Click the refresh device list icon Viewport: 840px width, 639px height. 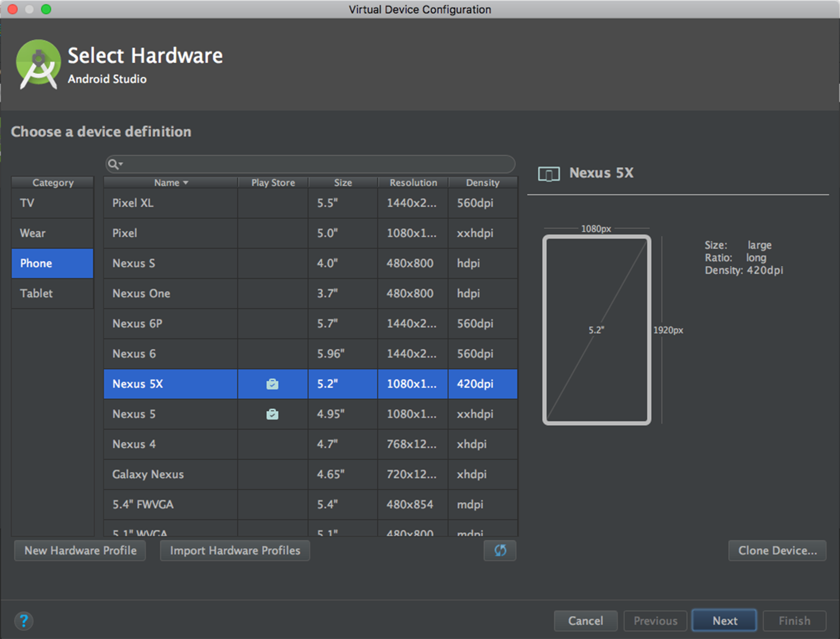tap(500, 550)
